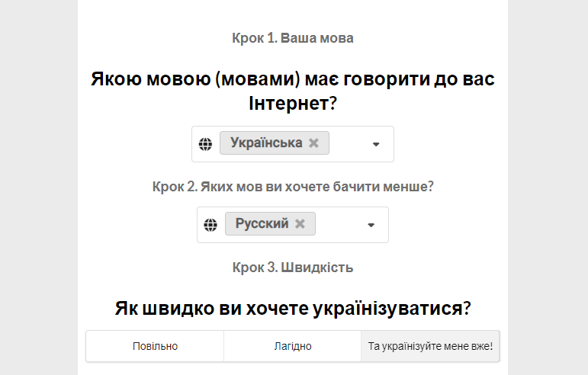Click the "Як швидко" question heading

click(293, 309)
